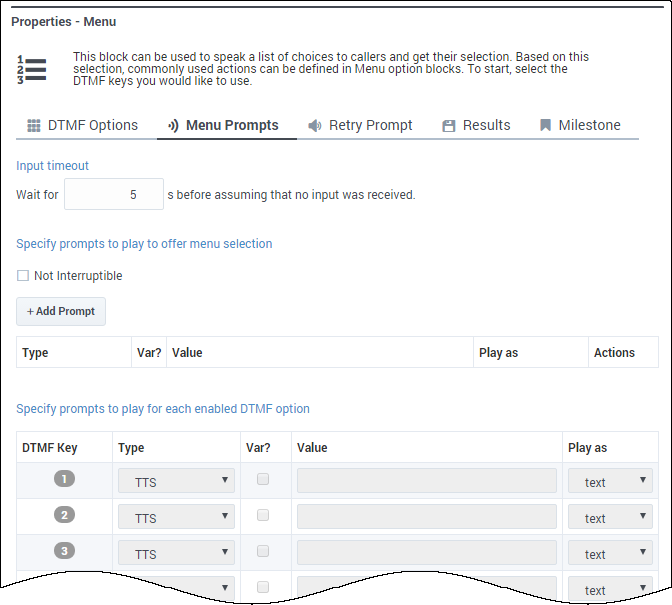The height and width of the screenshot is (605, 672).
Task: Open the Play as dropdown for key 3
Action: (610, 554)
